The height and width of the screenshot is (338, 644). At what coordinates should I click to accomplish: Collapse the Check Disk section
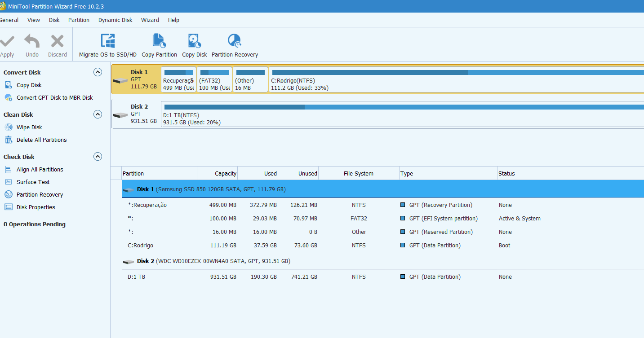click(x=98, y=157)
